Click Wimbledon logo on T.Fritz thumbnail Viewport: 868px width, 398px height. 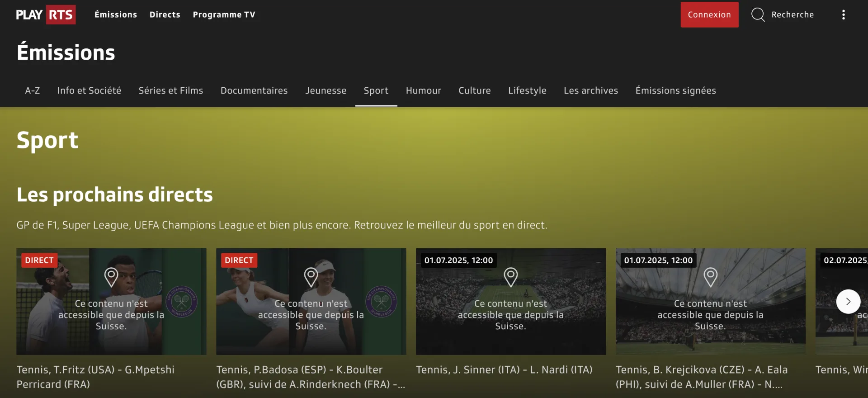coord(182,301)
